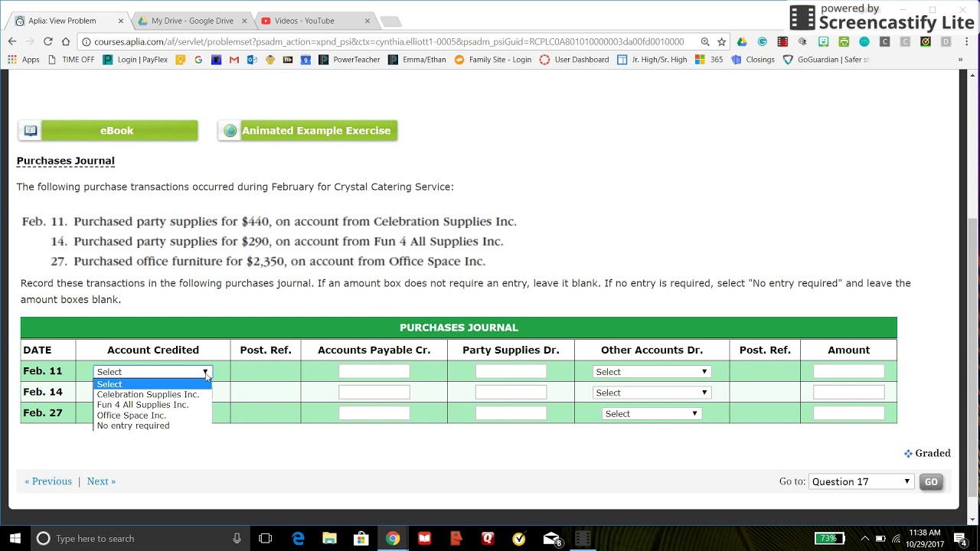Reload the Aplia page

[x=47, y=41]
